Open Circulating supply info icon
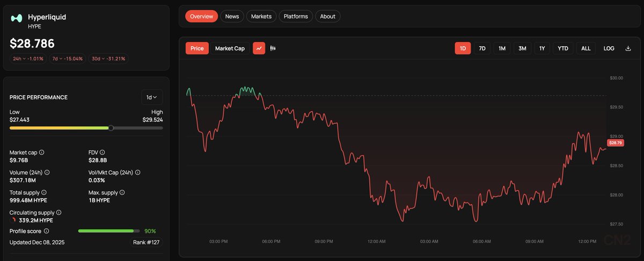Image resolution: width=644 pixels, height=261 pixels. pyautogui.click(x=59, y=213)
